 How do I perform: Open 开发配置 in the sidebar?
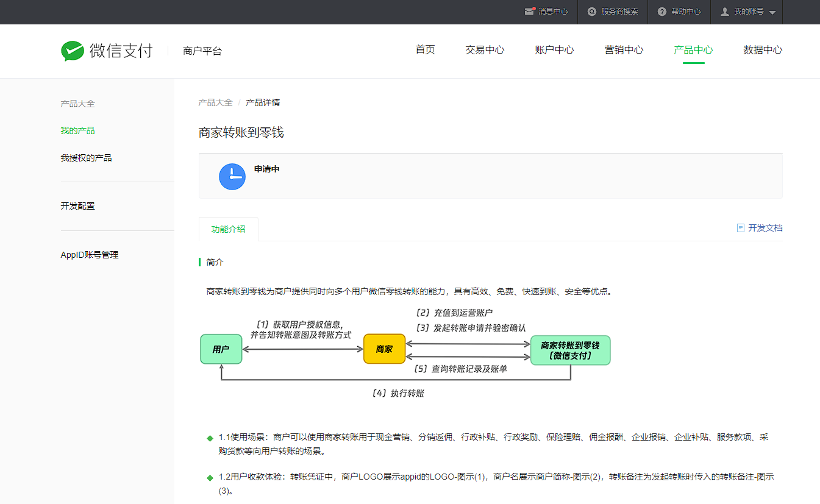coord(78,206)
